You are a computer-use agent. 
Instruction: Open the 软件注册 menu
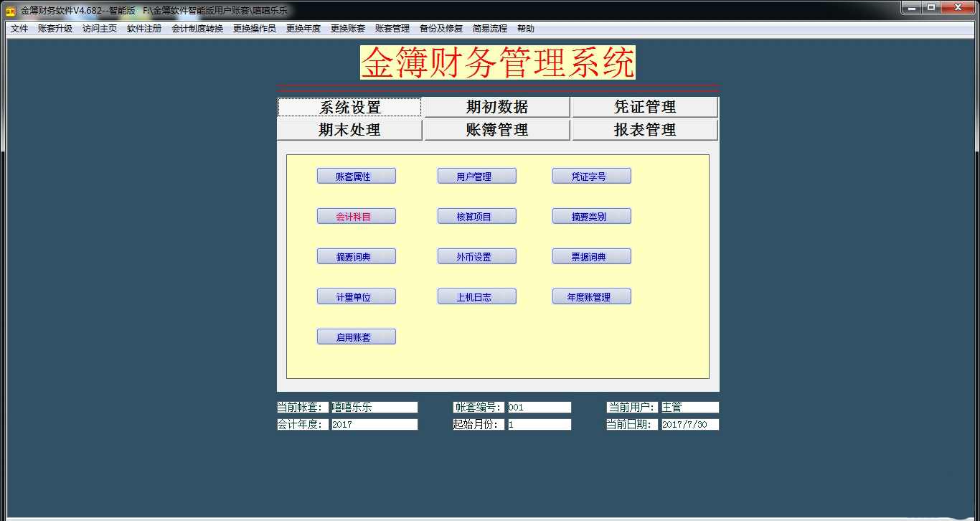click(x=144, y=29)
